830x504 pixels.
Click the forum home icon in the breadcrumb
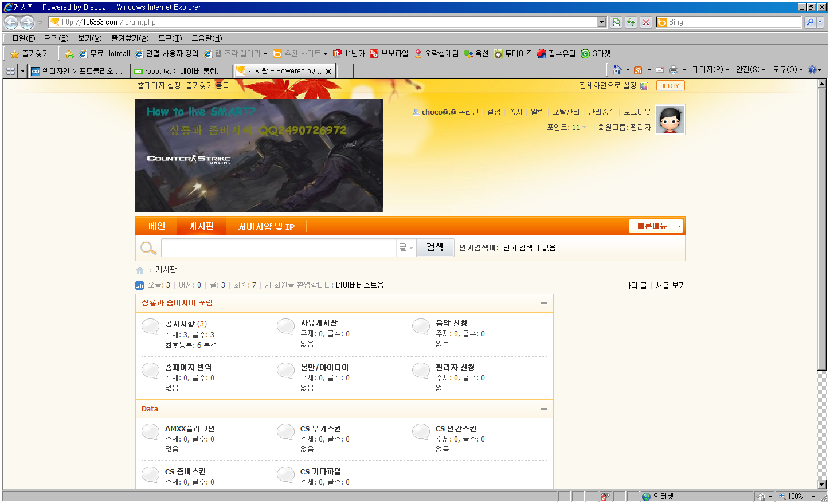[x=140, y=270]
